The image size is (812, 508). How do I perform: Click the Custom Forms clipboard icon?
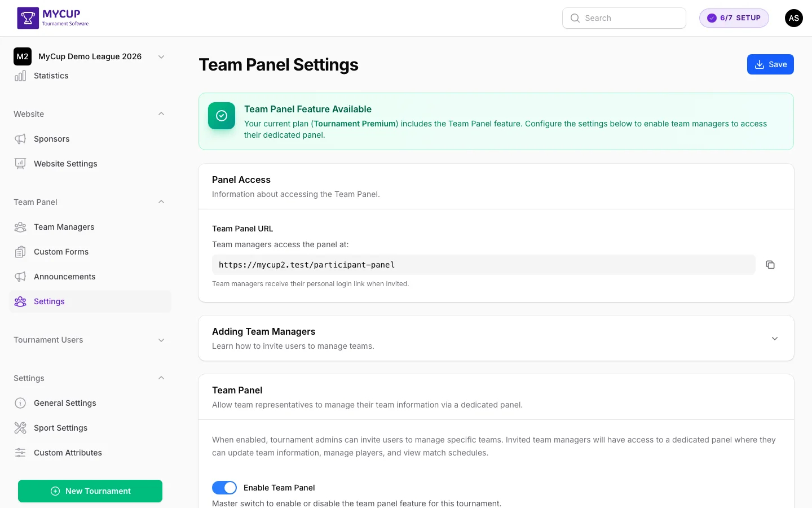coord(20,252)
